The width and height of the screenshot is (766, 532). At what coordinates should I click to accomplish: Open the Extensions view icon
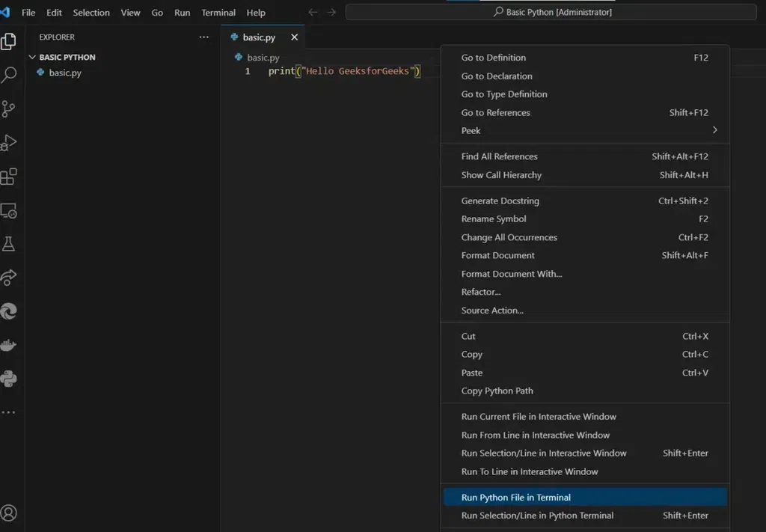(9, 177)
